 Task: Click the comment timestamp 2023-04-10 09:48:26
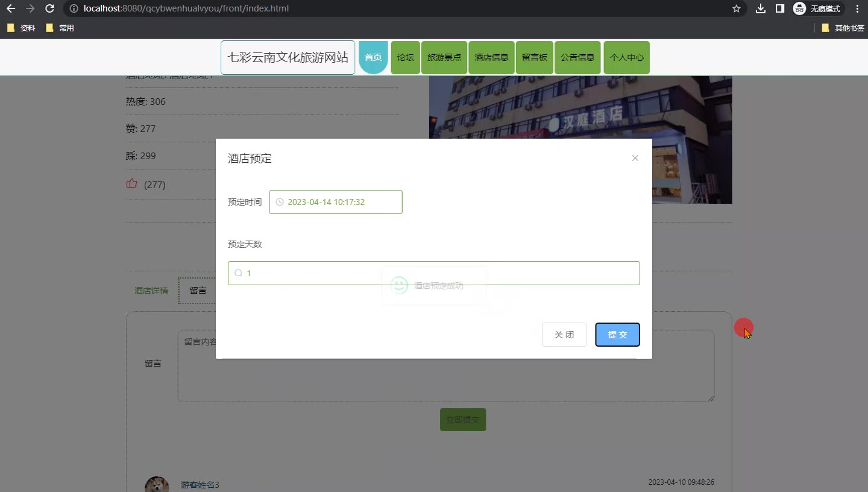coord(681,482)
